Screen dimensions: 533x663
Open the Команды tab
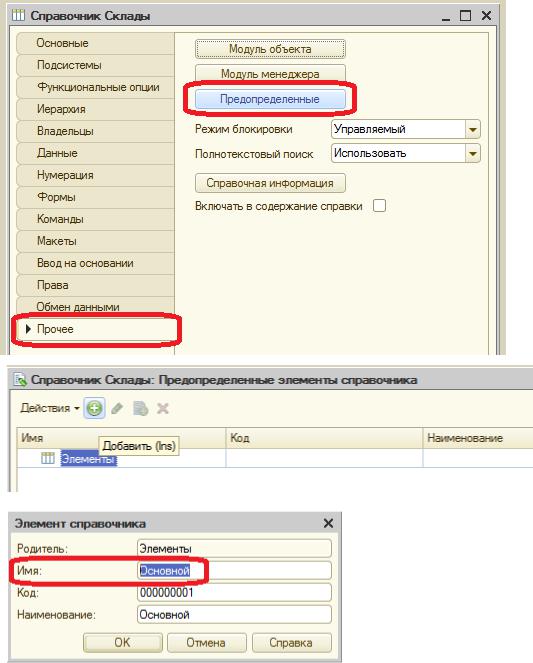[x=96, y=219]
